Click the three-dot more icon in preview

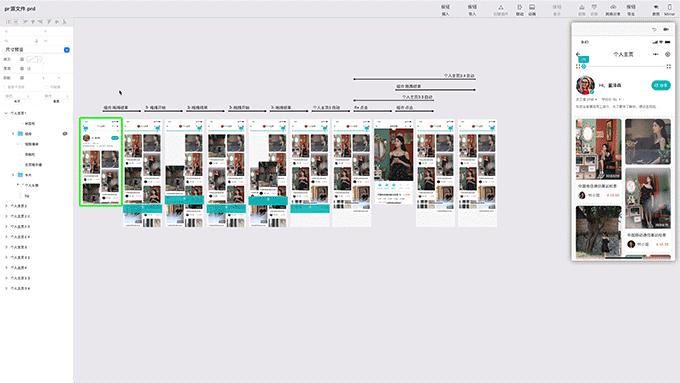(x=655, y=54)
